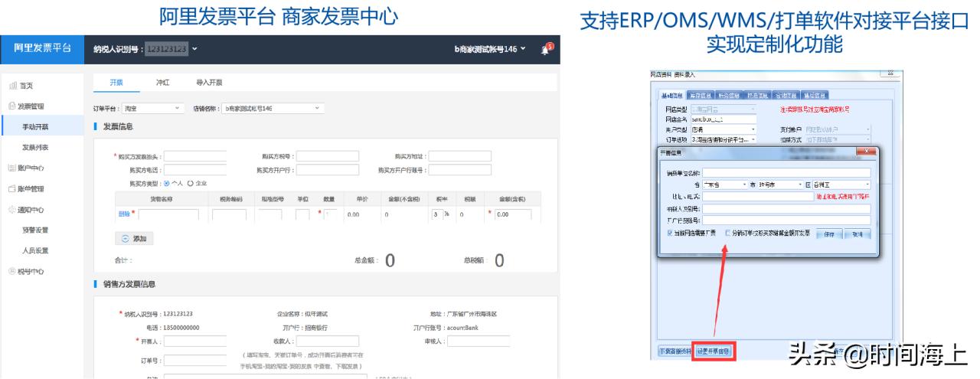
Task: Open the notification bell with red badge
Action: coord(547,49)
